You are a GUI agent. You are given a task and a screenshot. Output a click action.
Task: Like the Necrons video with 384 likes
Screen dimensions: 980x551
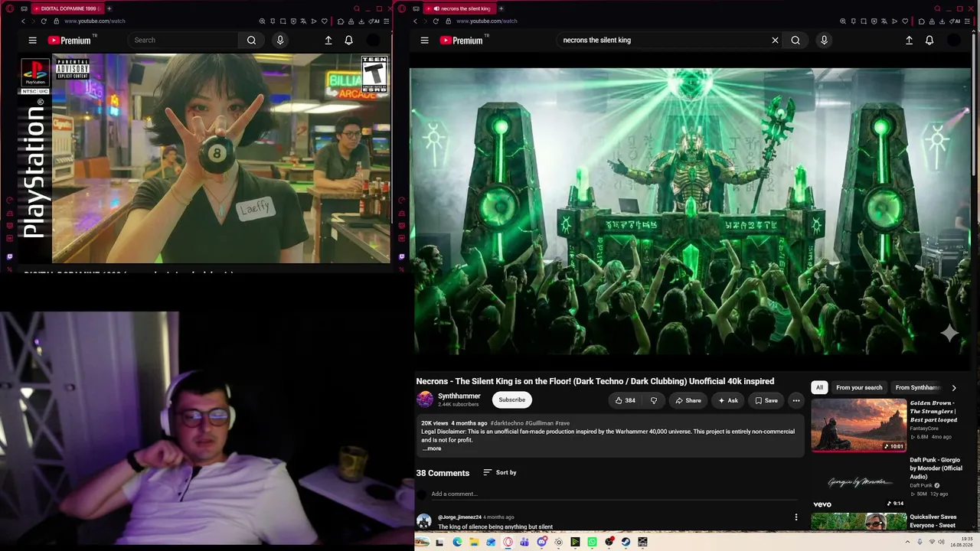(x=626, y=400)
